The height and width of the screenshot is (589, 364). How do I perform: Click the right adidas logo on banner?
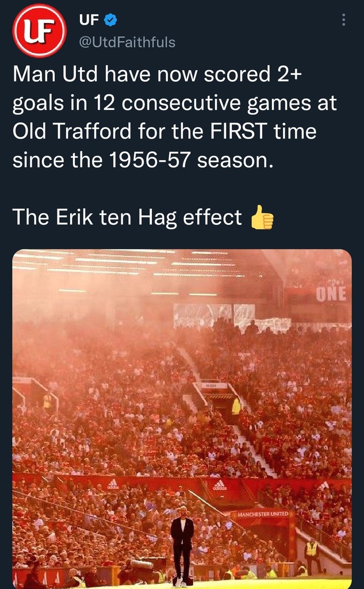(220, 485)
